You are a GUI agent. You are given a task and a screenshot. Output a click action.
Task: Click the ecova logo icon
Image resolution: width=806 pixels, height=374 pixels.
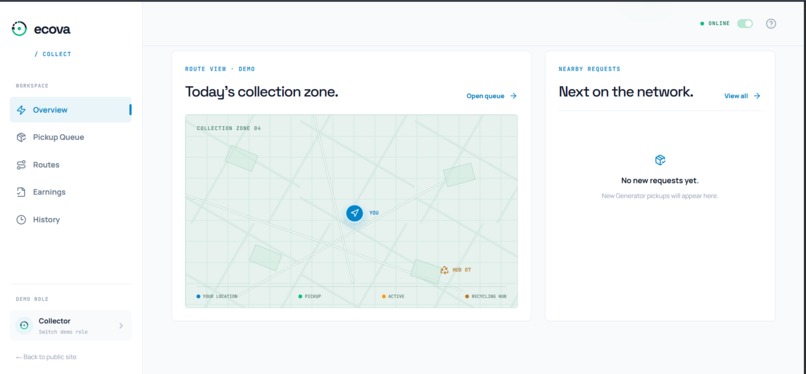pyautogui.click(x=19, y=29)
